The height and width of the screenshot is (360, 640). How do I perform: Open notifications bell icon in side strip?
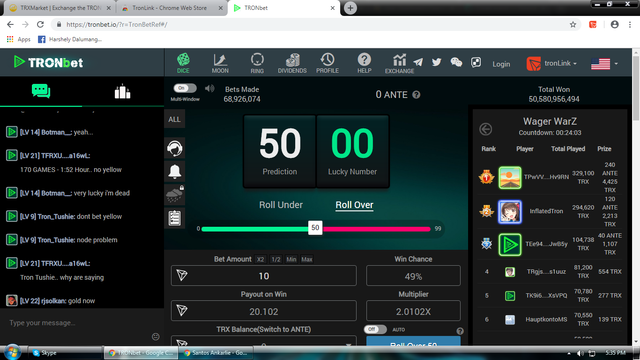(x=175, y=171)
